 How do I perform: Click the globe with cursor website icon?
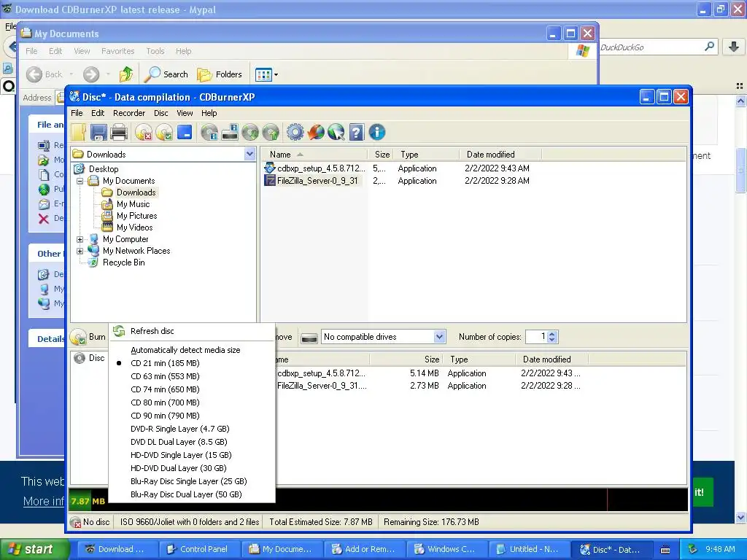[x=336, y=133]
